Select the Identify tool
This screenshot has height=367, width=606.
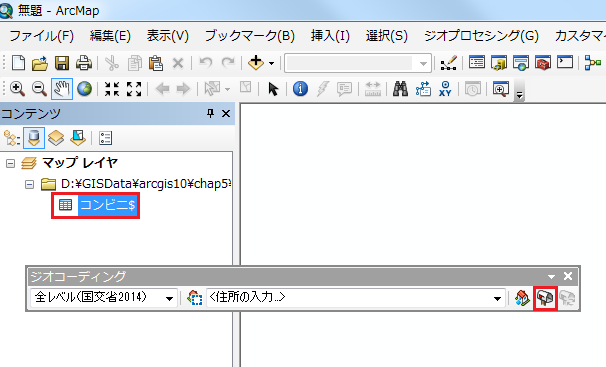[x=300, y=89]
